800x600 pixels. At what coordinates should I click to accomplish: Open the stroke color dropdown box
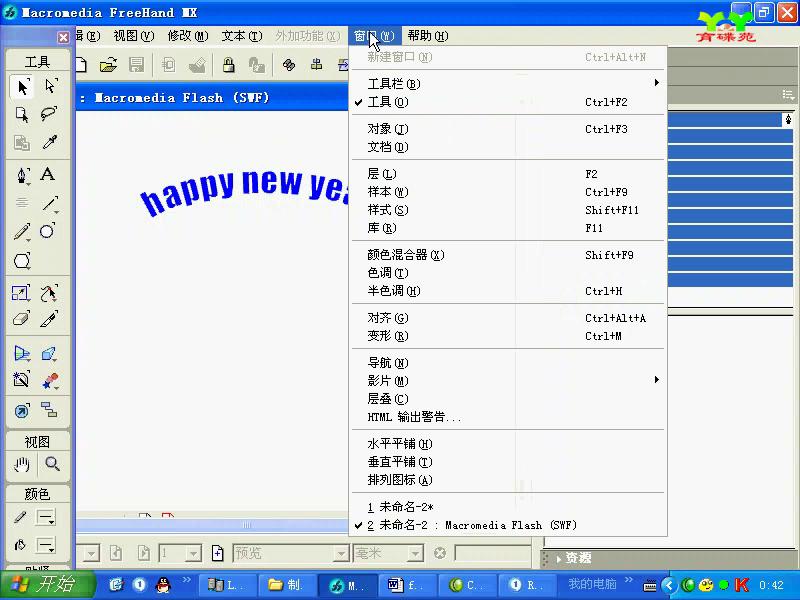click(x=45, y=518)
